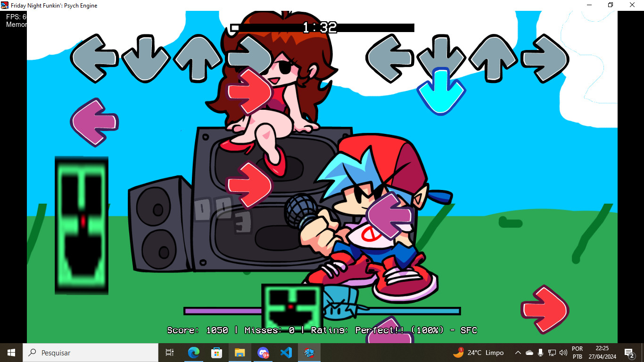Focus the Pesquisar taskbar search box
The height and width of the screenshot is (362, 644).
click(x=91, y=353)
